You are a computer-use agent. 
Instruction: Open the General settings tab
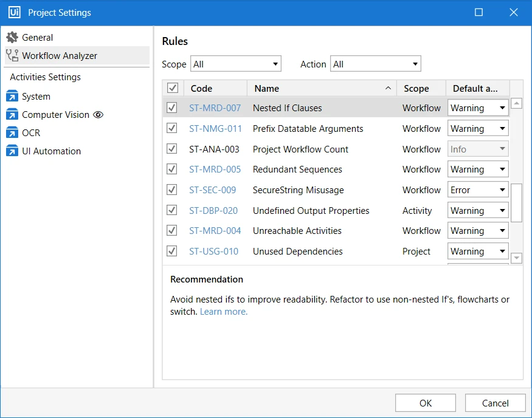click(77, 37)
